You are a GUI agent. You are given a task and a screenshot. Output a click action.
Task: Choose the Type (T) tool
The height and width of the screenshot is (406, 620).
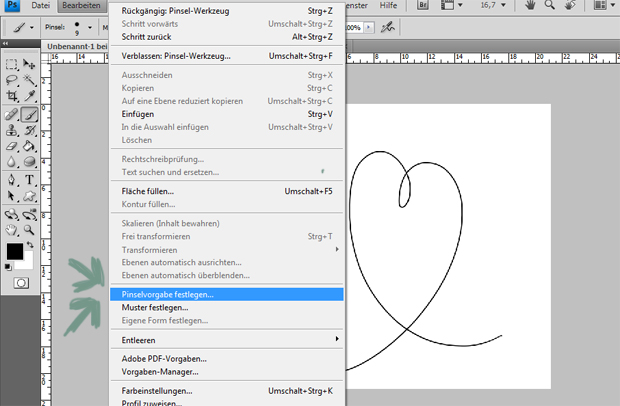click(x=31, y=181)
